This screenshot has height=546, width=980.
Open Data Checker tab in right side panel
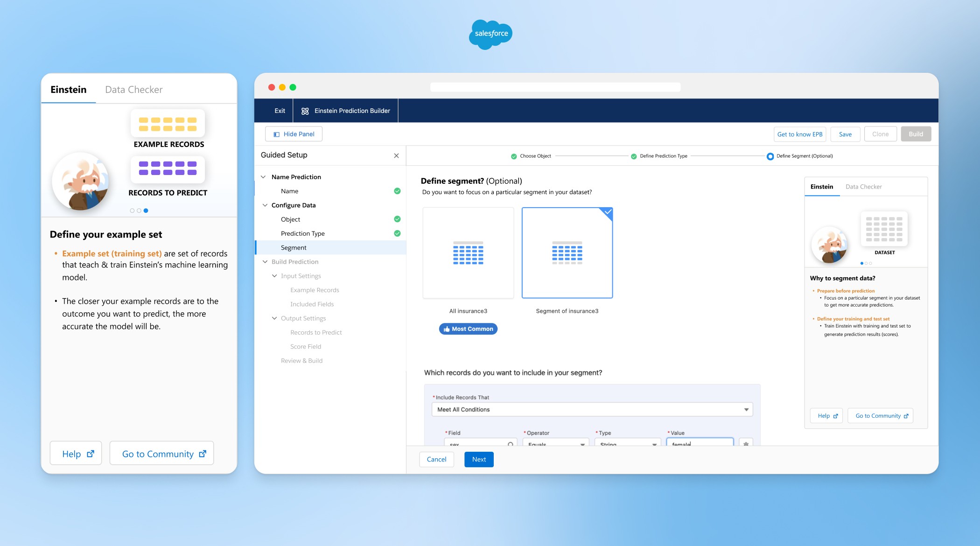[863, 187]
